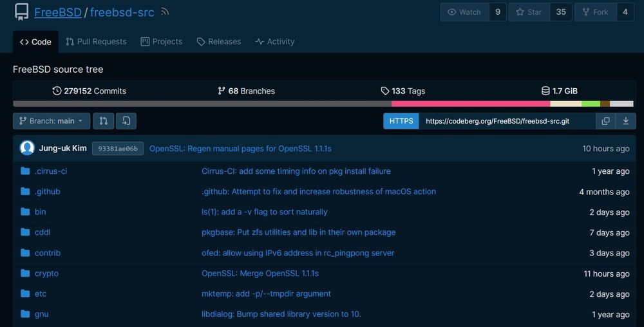The image size is (644, 327).
Task: Click Jung-uk Kim's avatar
Action: [x=27, y=148]
